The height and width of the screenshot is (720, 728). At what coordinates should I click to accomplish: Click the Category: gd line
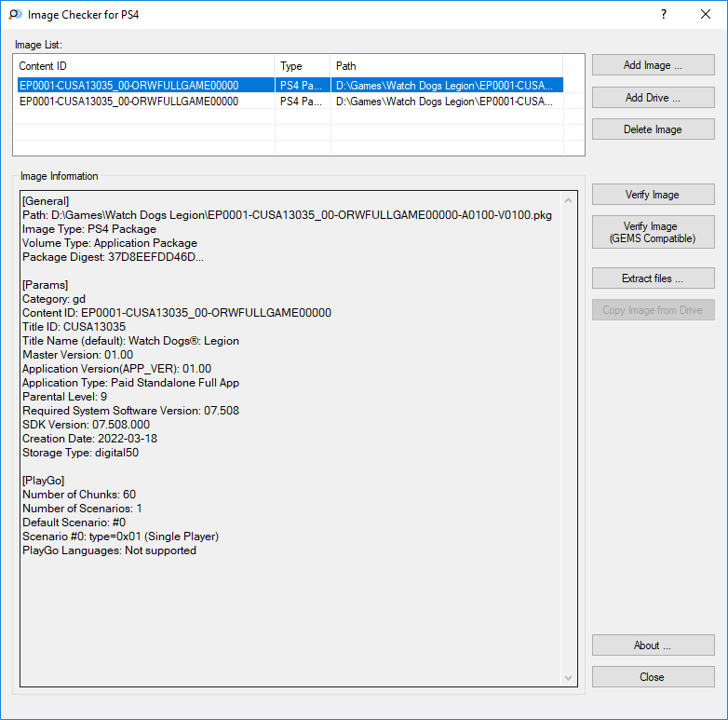click(54, 299)
